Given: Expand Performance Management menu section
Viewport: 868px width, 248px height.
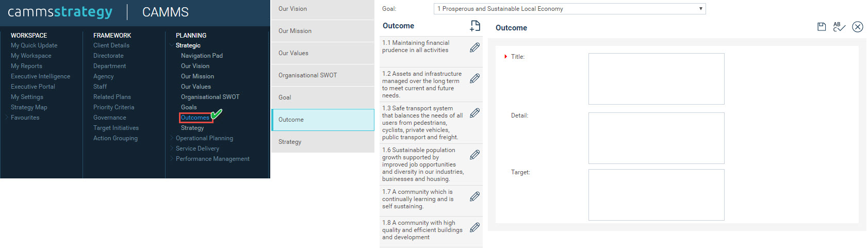Looking at the screenshot, I should (x=212, y=159).
